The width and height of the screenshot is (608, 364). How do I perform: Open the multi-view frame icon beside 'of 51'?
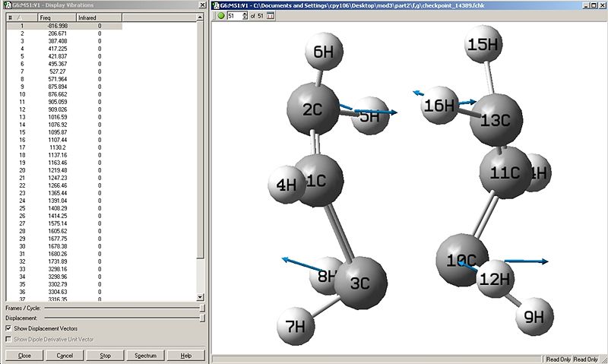pos(271,16)
